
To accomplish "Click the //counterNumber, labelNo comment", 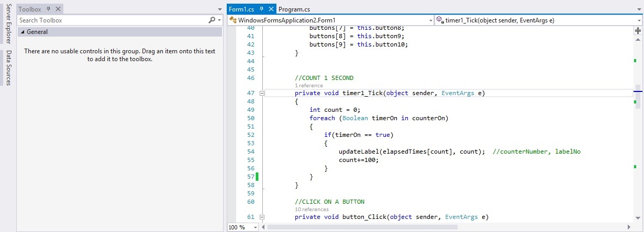I will coord(538,152).
